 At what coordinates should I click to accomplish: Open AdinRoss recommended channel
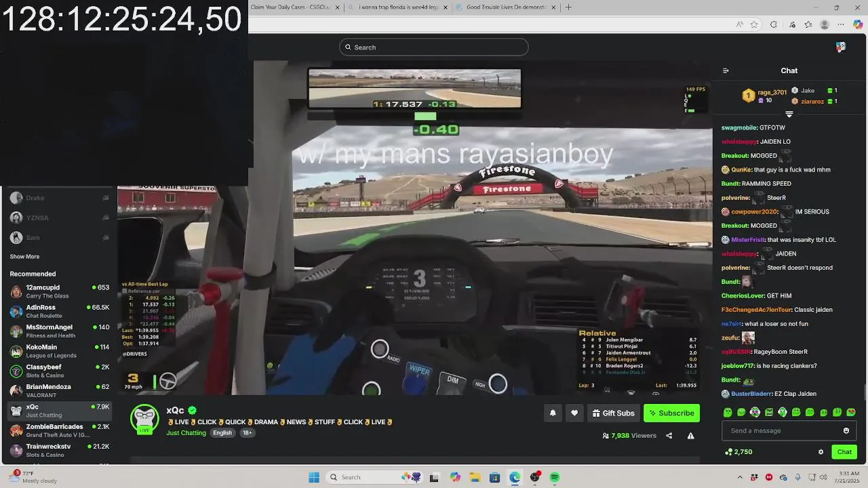[59, 311]
